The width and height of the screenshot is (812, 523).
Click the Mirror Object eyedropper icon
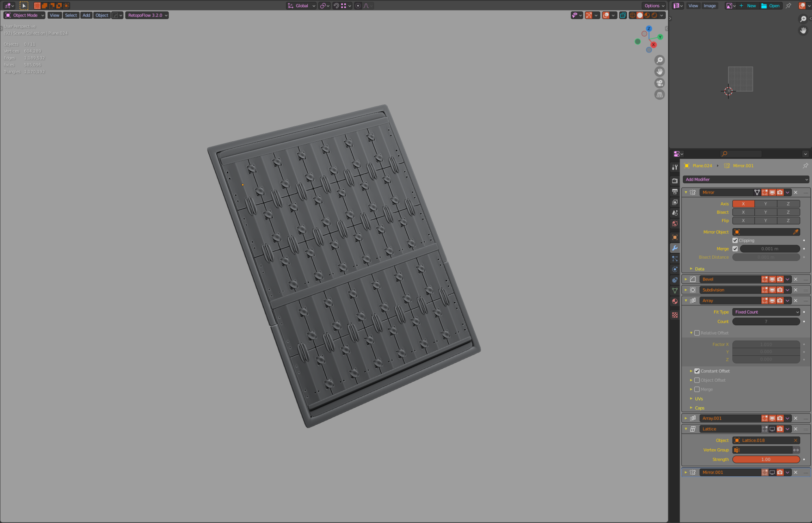coord(796,232)
